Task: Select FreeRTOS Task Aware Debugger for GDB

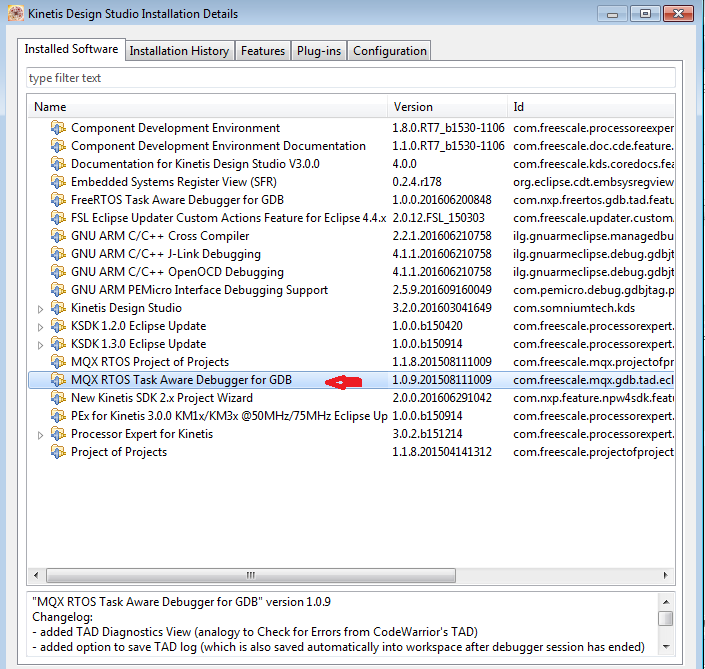Action: [351, 200]
